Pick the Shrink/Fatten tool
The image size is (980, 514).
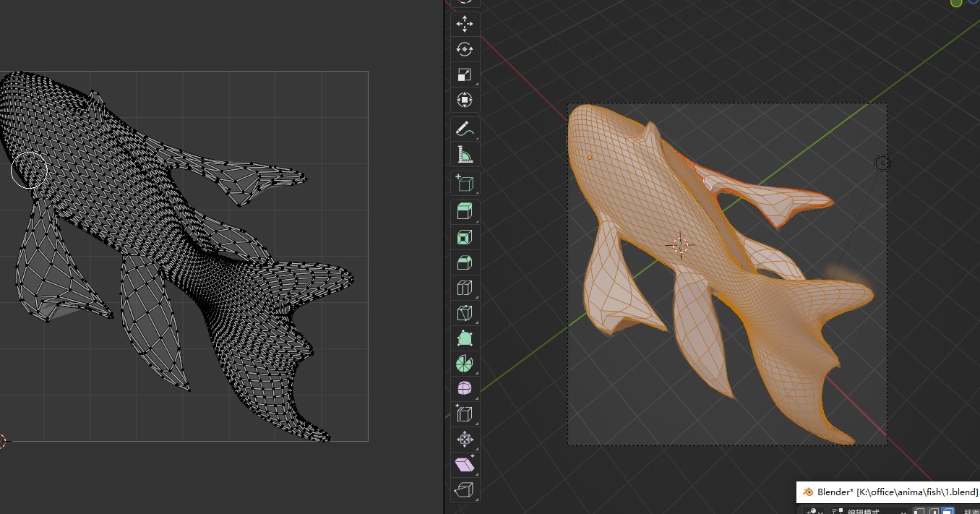(465, 440)
